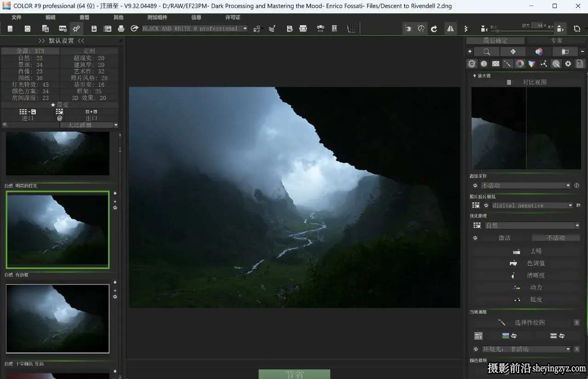
Task: Open the 文件 menu
Action: (x=17, y=17)
